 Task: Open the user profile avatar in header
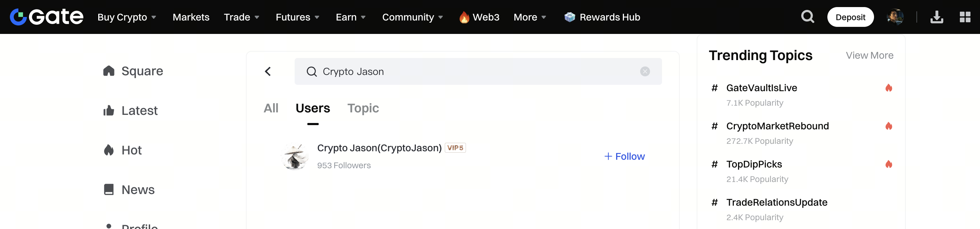click(895, 17)
